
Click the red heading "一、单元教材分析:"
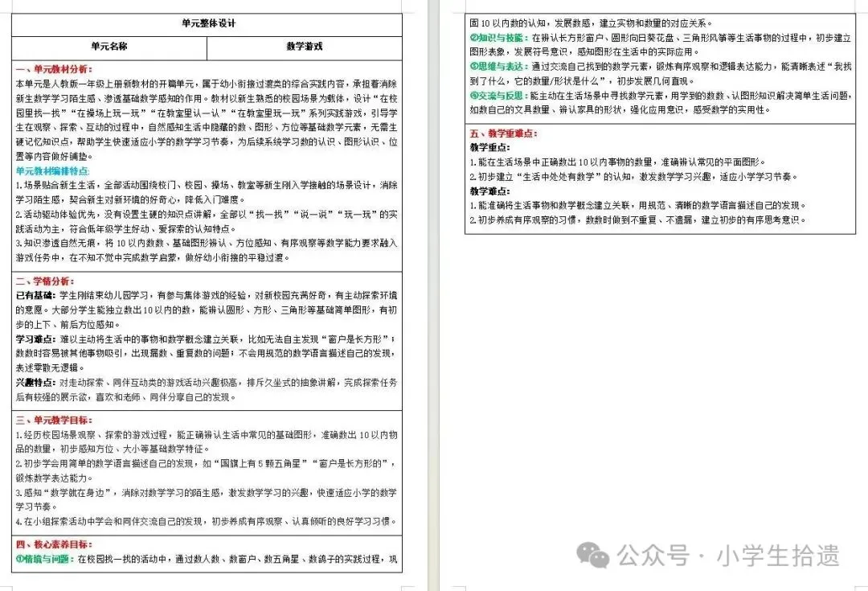click(55, 69)
